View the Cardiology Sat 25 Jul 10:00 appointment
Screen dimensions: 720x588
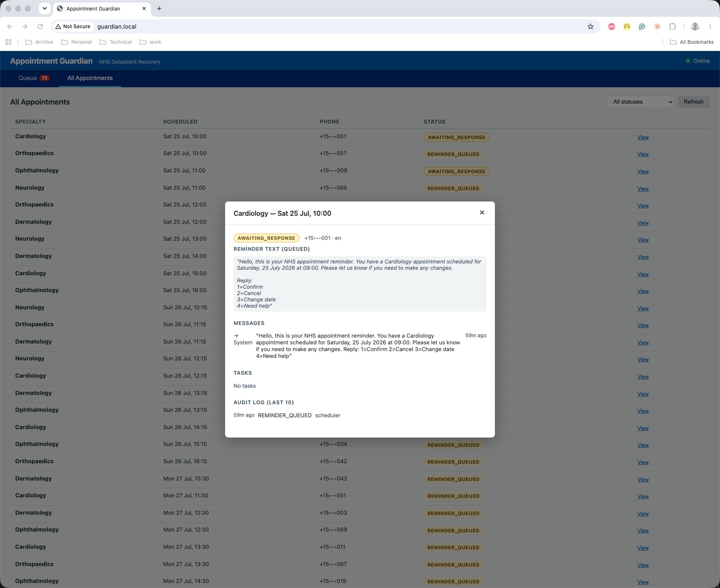click(x=643, y=137)
